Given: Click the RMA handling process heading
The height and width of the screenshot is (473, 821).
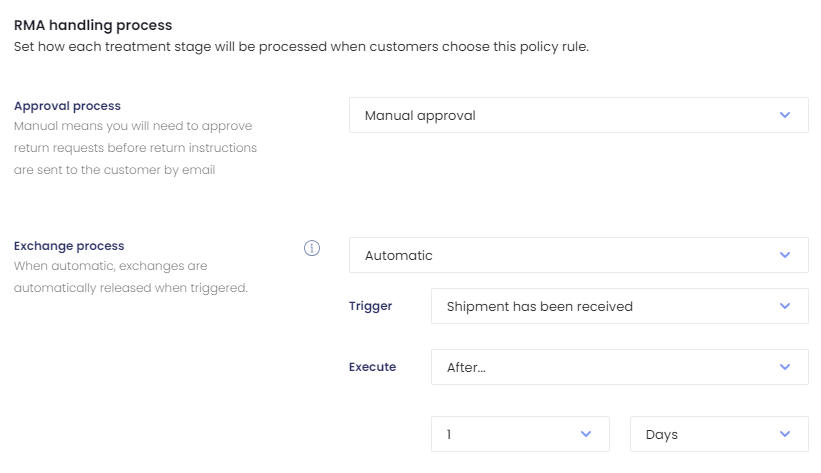Looking at the screenshot, I should point(93,25).
